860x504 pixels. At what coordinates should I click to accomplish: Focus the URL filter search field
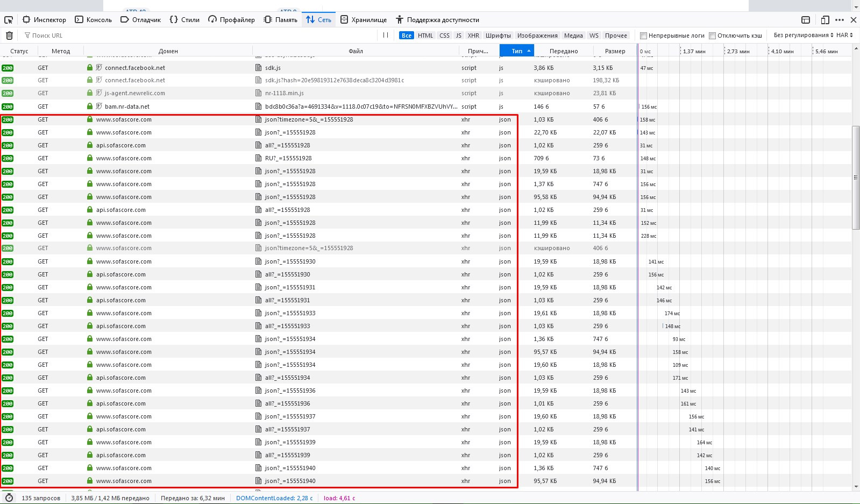pos(199,36)
